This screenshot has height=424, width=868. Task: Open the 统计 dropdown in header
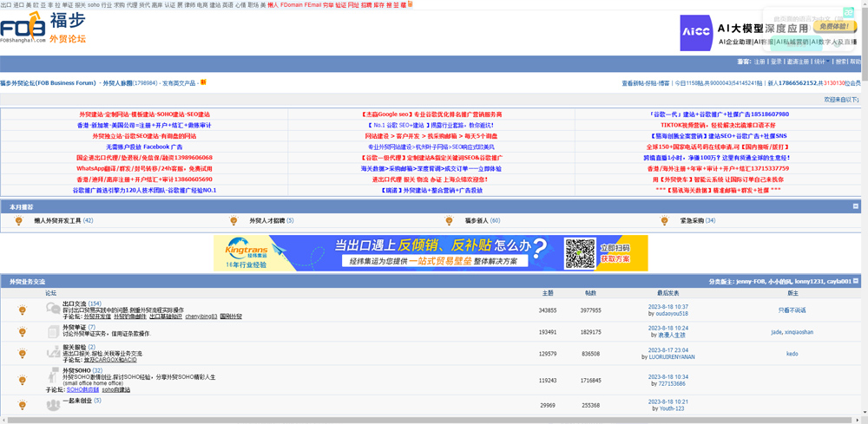click(x=821, y=62)
